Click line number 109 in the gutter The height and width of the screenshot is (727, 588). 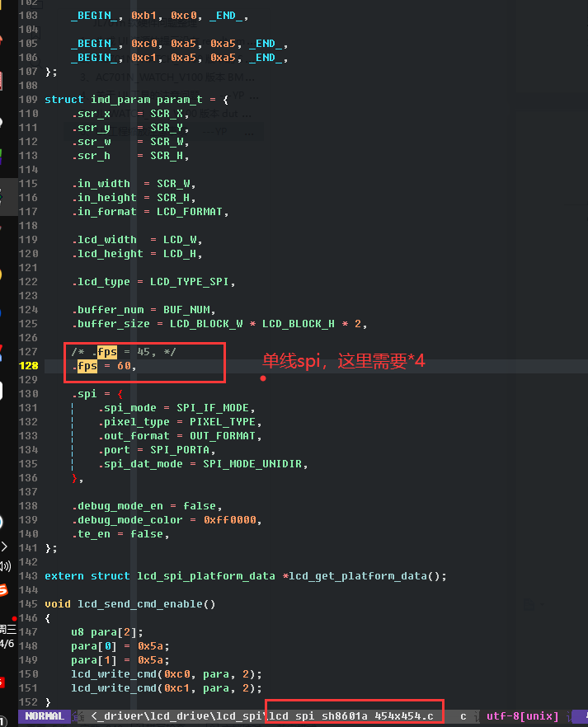(x=28, y=100)
